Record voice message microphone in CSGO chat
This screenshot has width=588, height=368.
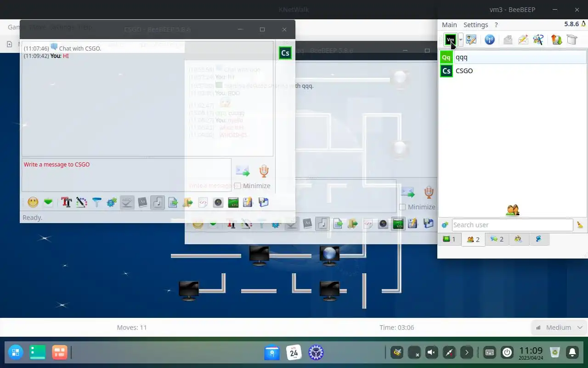[264, 171]
